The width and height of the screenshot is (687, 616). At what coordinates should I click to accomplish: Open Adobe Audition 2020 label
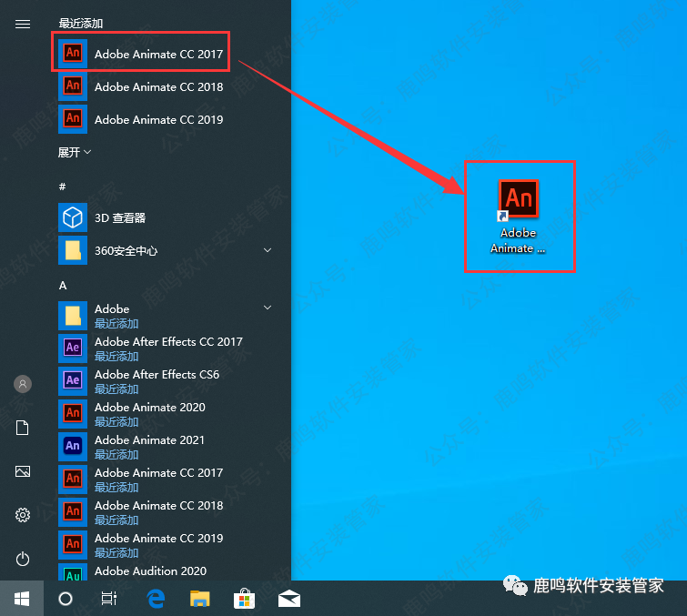[x=151, y=571]
